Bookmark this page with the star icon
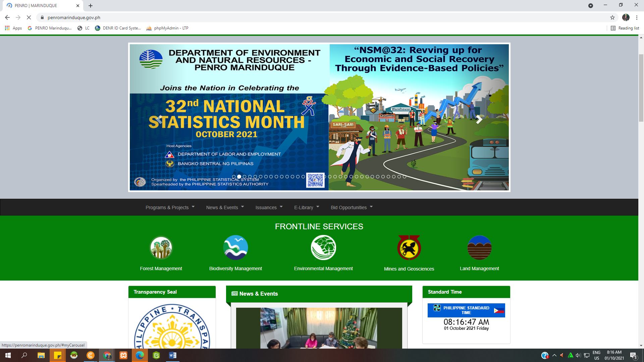 click(x=612, y=17)
